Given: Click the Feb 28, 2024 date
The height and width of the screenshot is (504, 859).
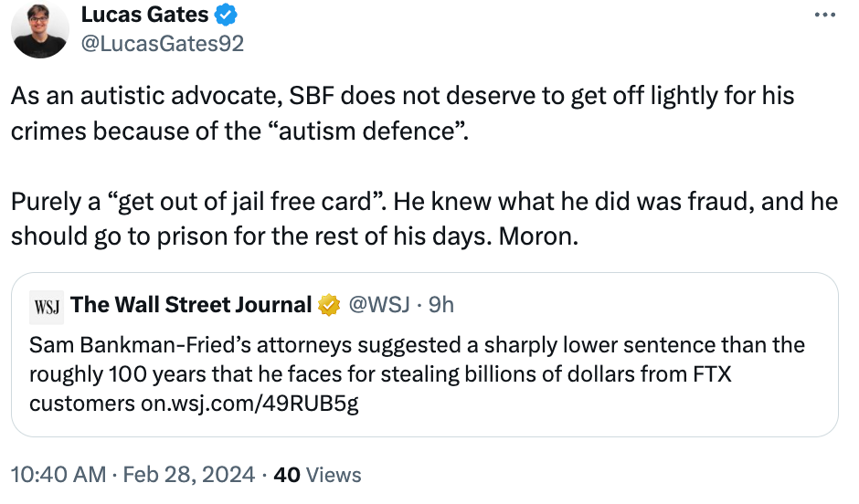Looking at the screenshot, I should (189, 475).
